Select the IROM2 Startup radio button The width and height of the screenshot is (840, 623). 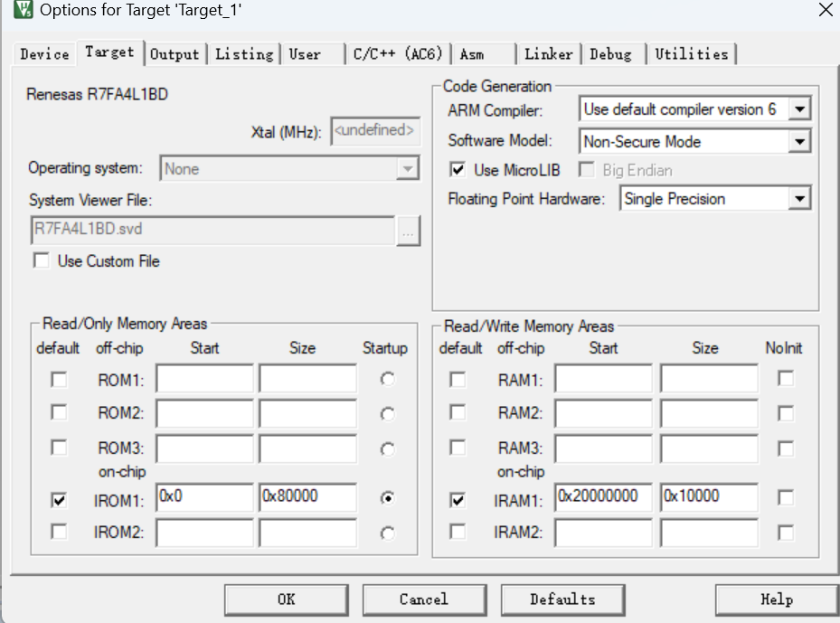(387, 533)
